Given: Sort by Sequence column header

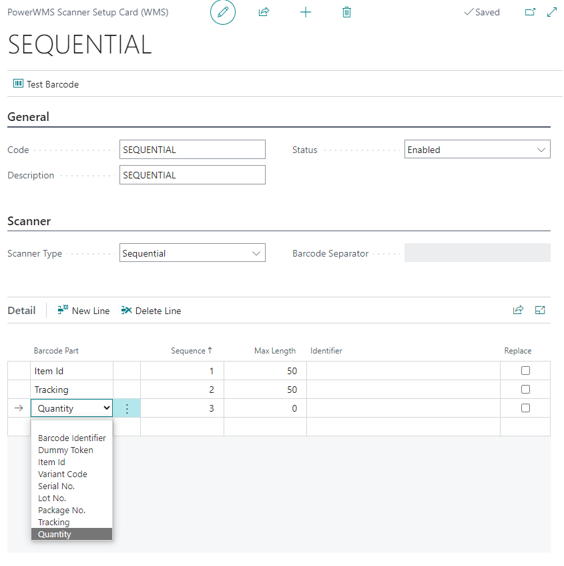Looking at the screenshot, I should click(191, 351).
